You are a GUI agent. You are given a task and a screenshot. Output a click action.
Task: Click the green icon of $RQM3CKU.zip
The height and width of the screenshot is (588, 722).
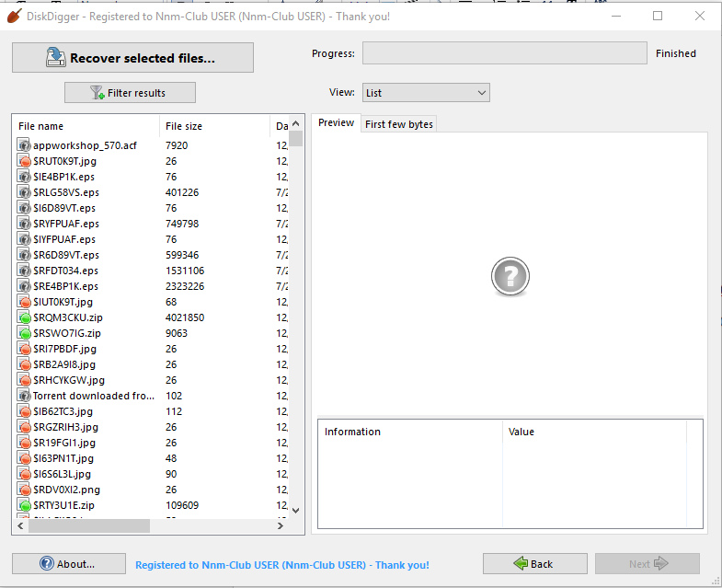pyautogui.click(x=24, y=317)
